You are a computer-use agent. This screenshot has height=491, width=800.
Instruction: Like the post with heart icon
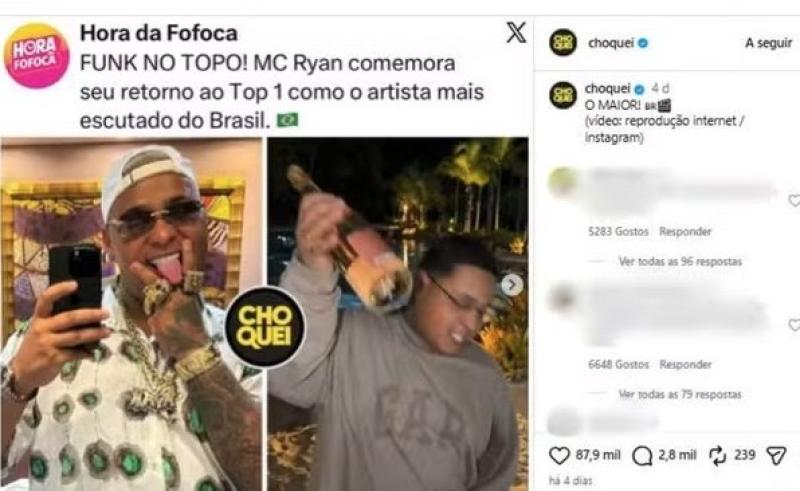(x=559, y=455)
